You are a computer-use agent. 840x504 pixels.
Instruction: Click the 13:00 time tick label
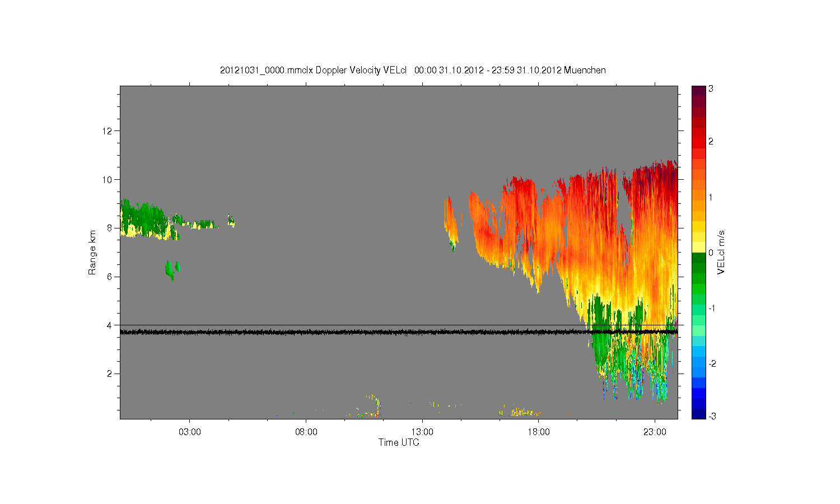(422, 432)
